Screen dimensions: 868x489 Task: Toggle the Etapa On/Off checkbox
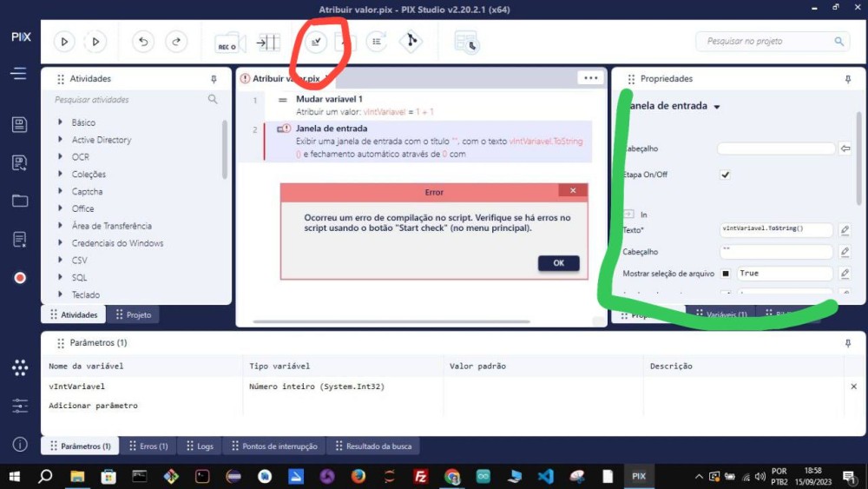tap(725, 175)
